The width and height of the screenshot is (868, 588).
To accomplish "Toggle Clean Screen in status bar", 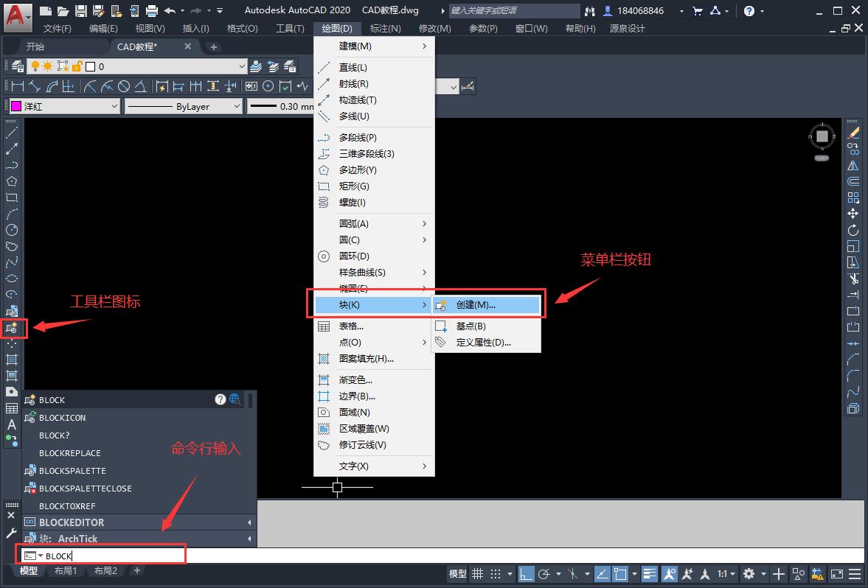I will click(x=837, y=573).
